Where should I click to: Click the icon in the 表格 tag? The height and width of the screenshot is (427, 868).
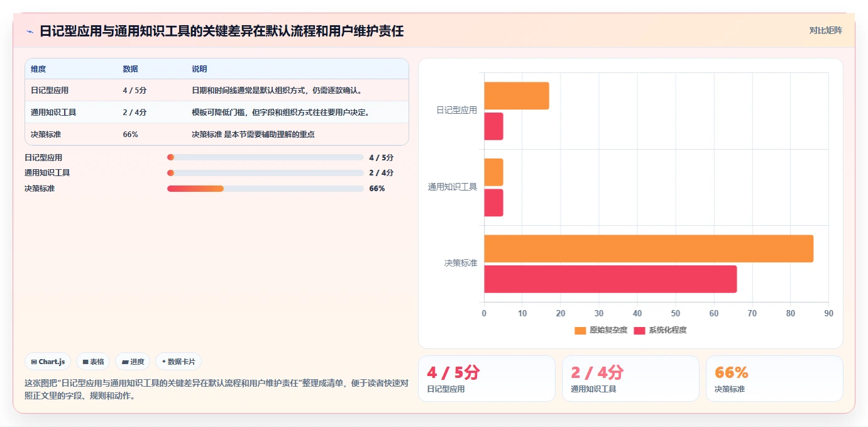tap(85, 362)
